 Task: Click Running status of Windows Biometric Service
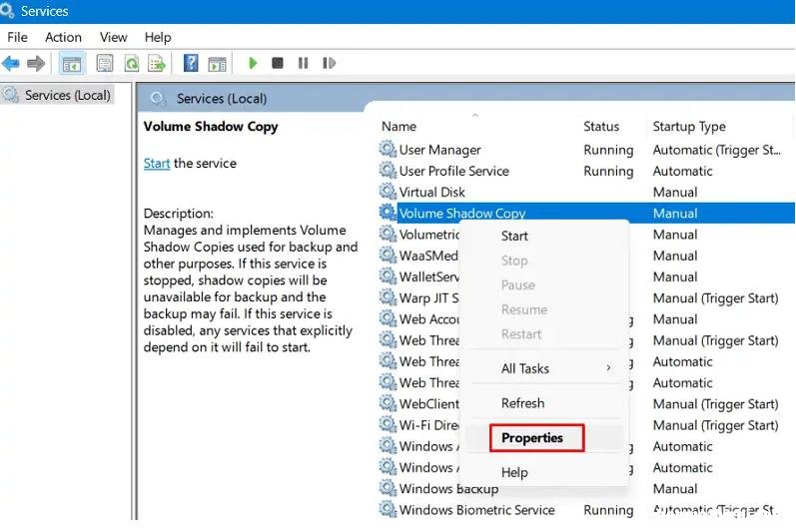click(x=608, y=510)
